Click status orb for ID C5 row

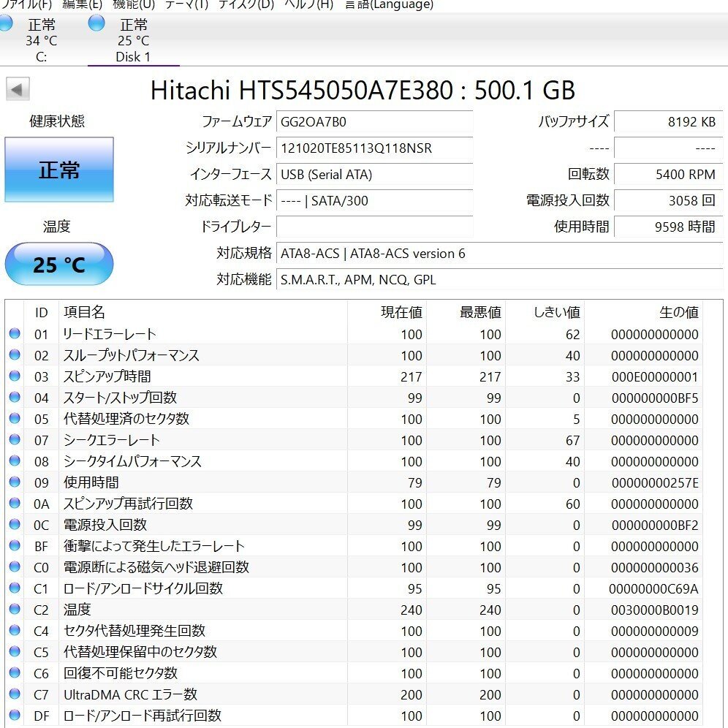[x=15, y=651]
